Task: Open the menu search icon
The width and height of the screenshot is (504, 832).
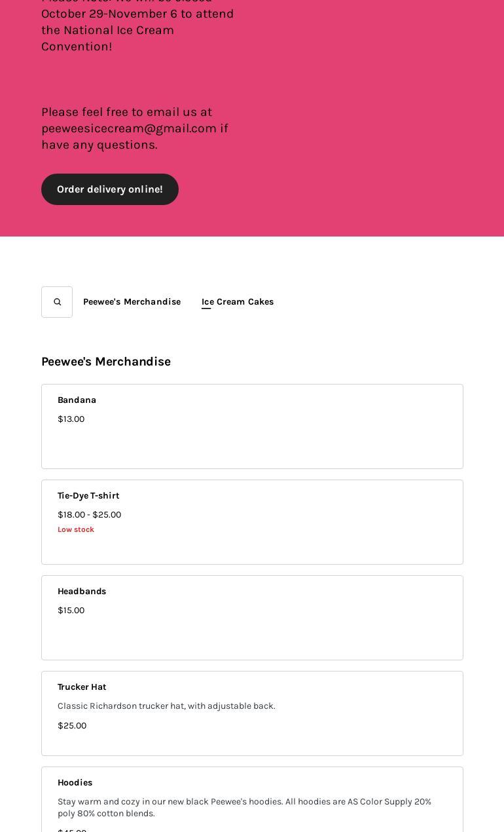Action: (57, 302)
